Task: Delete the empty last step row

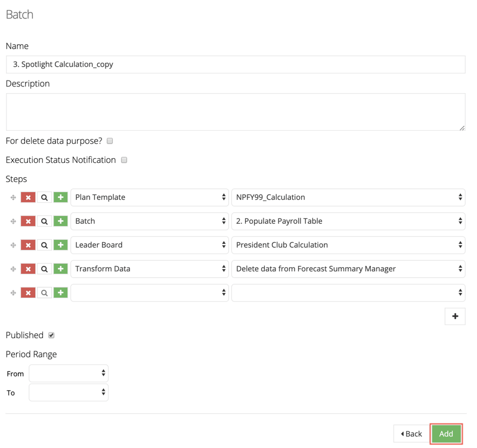Action: [28, 293]
